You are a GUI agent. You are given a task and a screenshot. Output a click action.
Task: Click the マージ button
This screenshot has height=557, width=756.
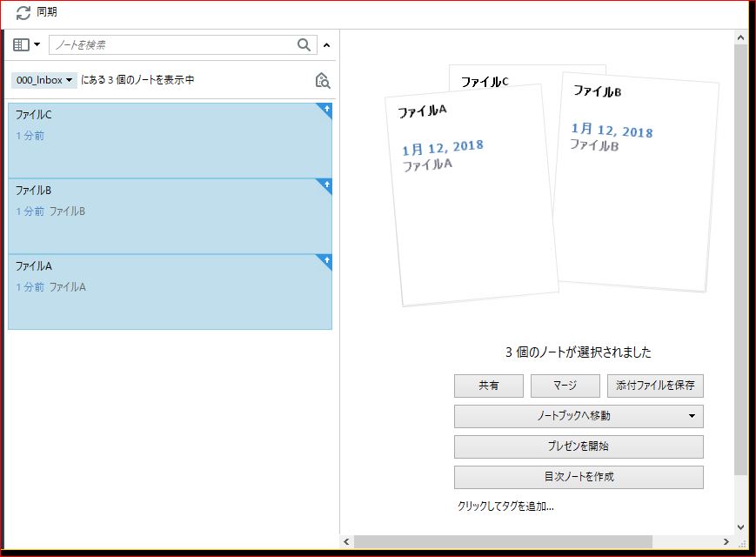pyautogui.click(x=565, y=386)
